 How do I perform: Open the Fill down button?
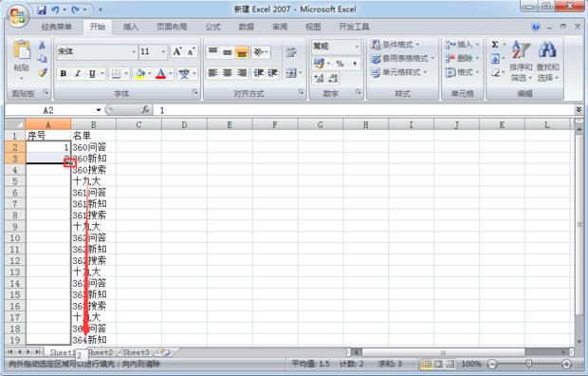495,59
